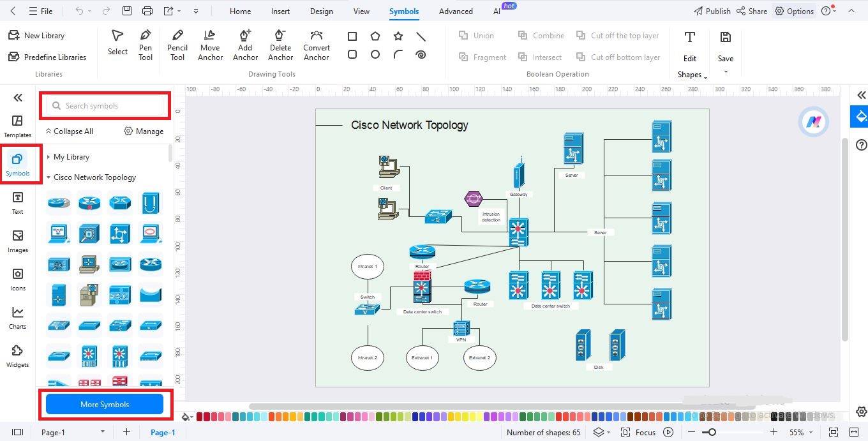Switch to the Insert tab
Image resolution: width=868 pixels, height=441 pixels.
click(280, 11)
